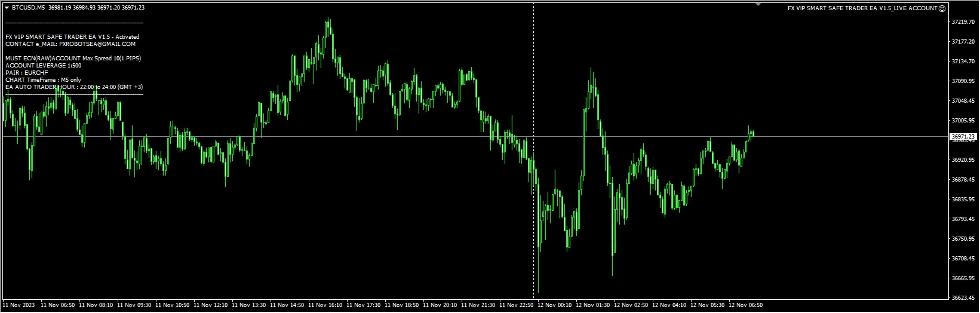Click the '12 Nov 05:30' time axis label
This screenshot has height=313, width=980.
[x=708, y=305]
